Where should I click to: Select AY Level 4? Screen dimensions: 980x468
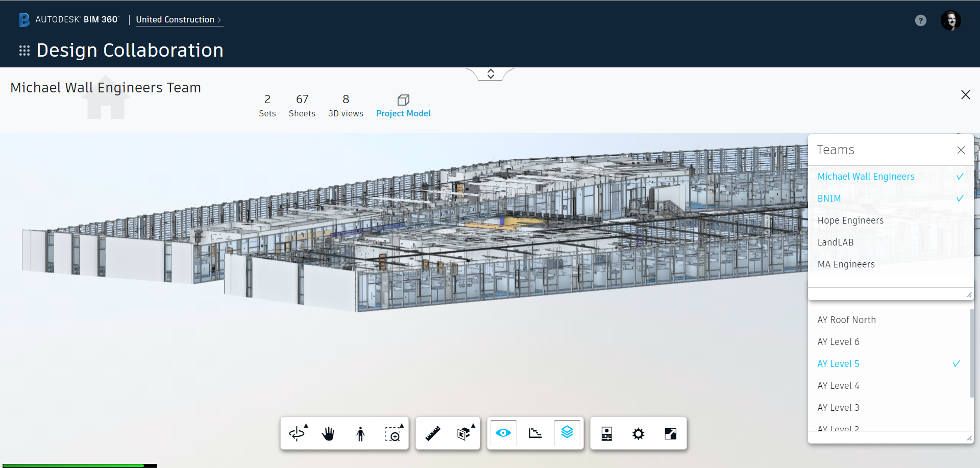(889, 386)
